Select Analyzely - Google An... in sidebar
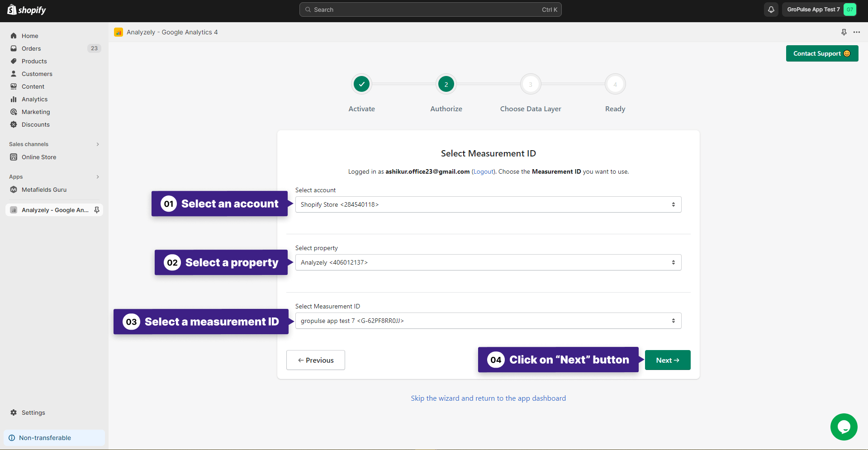This screenshot has width=868, height=450. pyautogui.click(x=54, y=210)
